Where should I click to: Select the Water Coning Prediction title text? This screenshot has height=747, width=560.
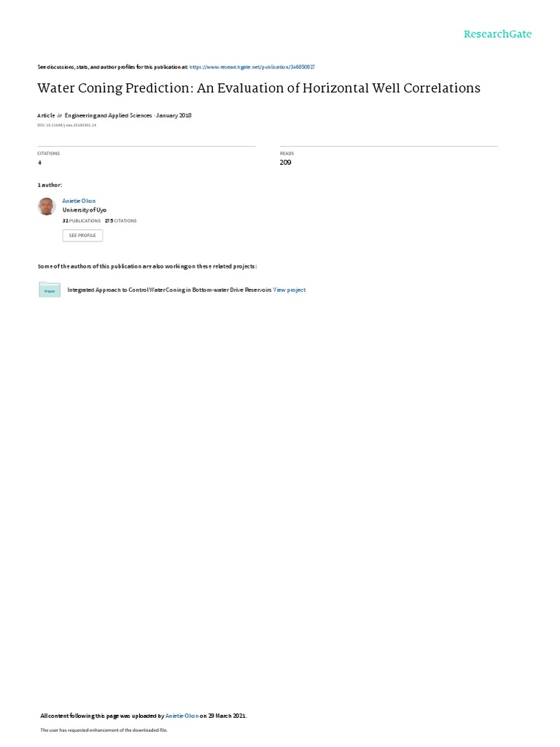pyautogui.click(x=259, y=88)
